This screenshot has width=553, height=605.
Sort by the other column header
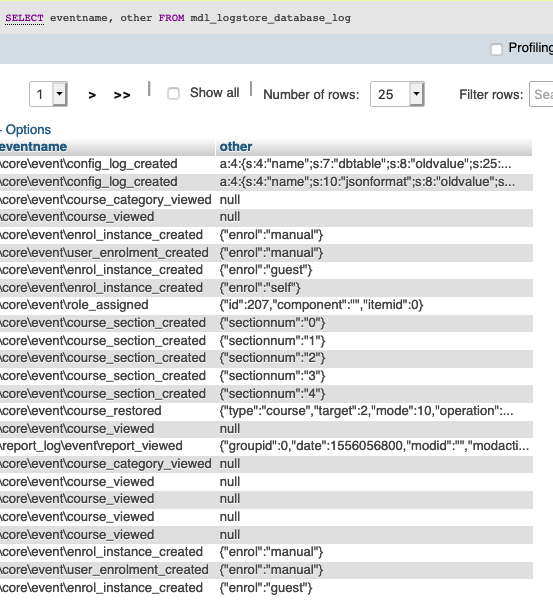click(x=236, y=147)
